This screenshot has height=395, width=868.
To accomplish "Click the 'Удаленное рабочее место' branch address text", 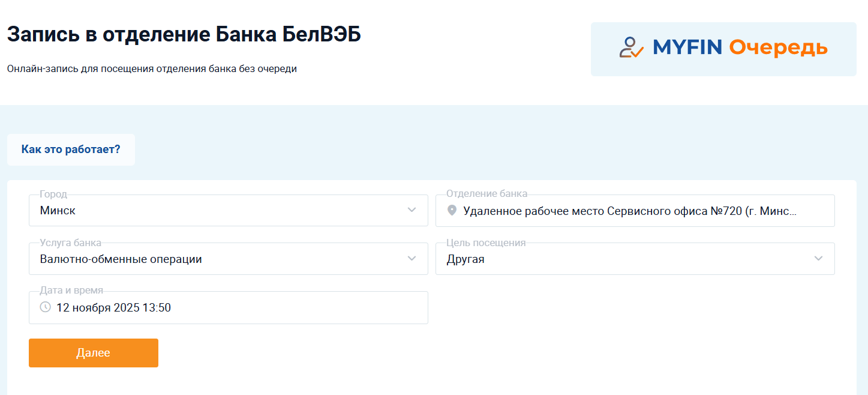I will 630,211.
